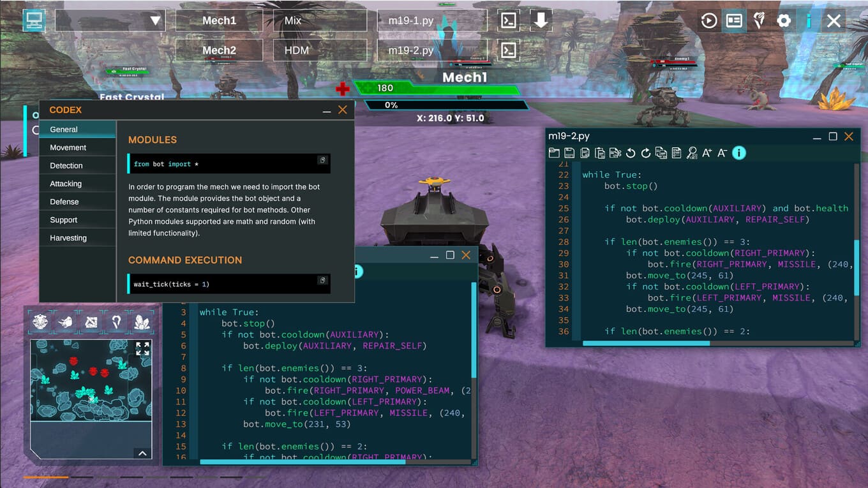Screen dimensions: 868x488
Task: Click the Mech2 button
Action: click(219, 50)
